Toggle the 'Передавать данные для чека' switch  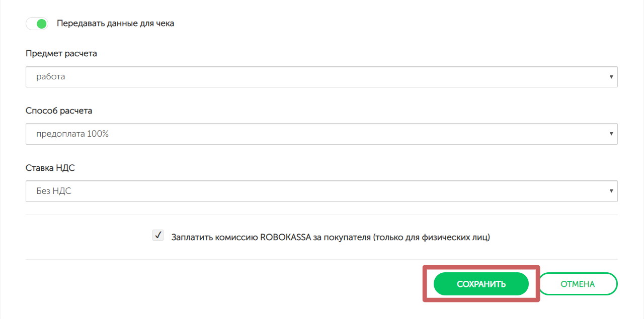click(x=37, y=24)
